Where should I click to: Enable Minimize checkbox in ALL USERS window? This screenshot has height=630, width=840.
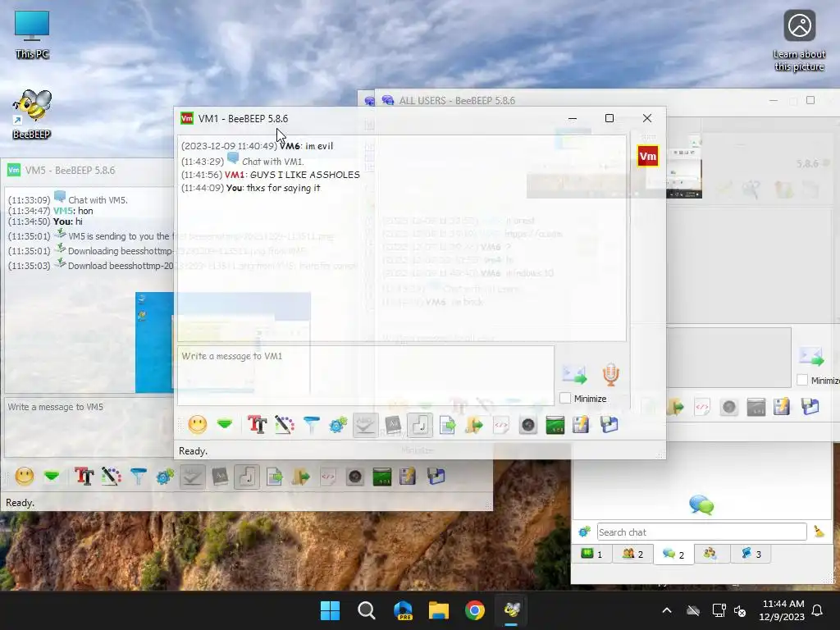pyautogui.click(x=802, y=380)
